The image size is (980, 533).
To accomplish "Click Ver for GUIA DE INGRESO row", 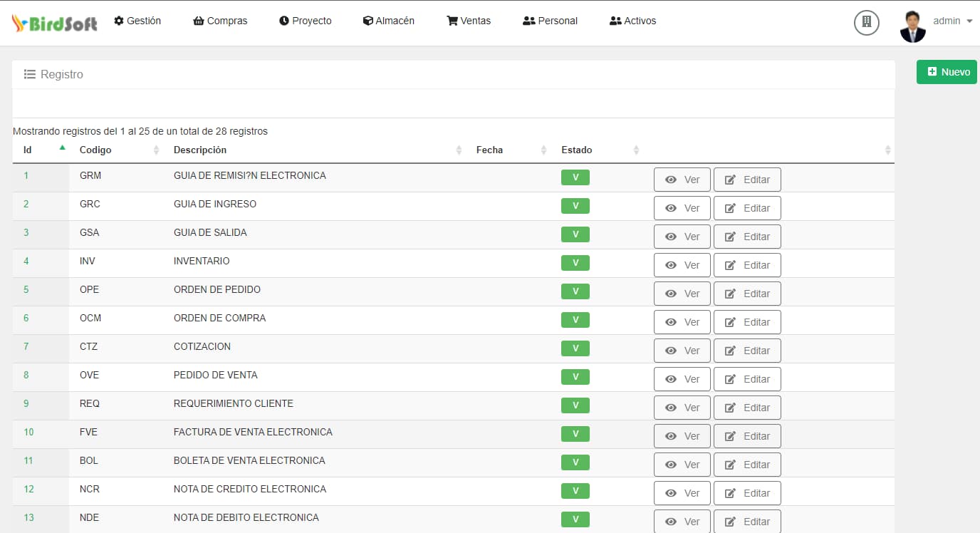I will (682, 208).
